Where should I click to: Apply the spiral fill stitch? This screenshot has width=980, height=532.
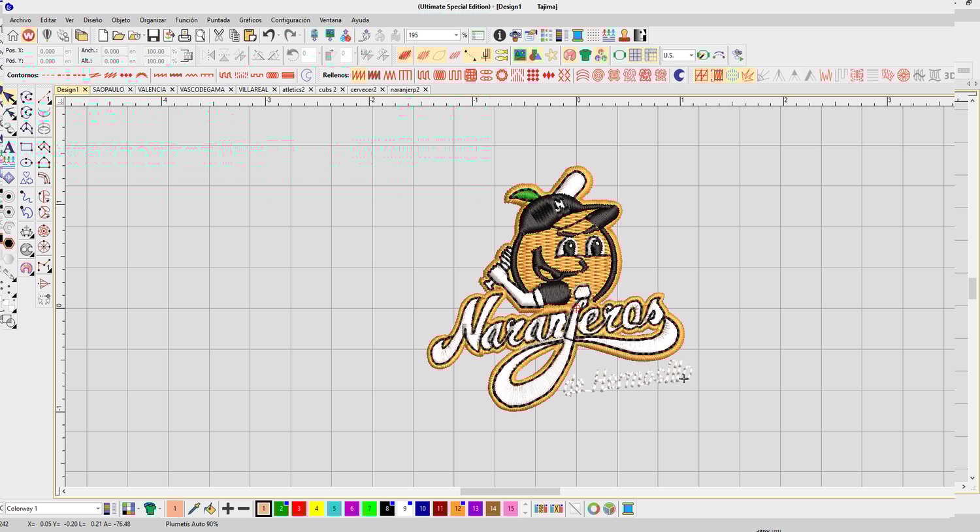click(x=598, y=75)
